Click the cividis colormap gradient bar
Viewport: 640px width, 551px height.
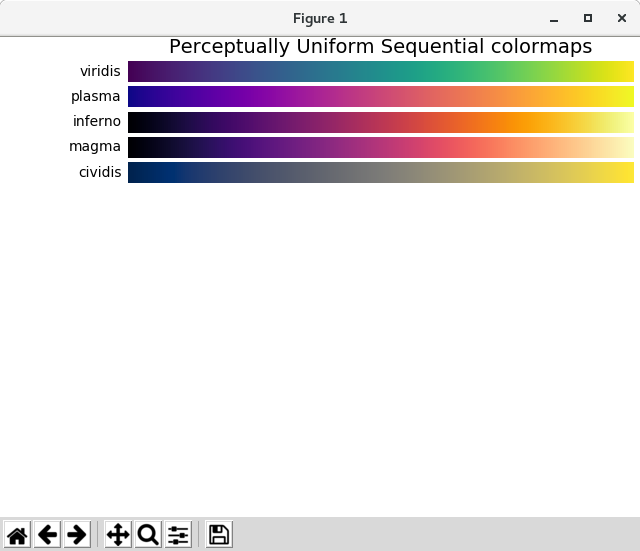pos(381,172)
